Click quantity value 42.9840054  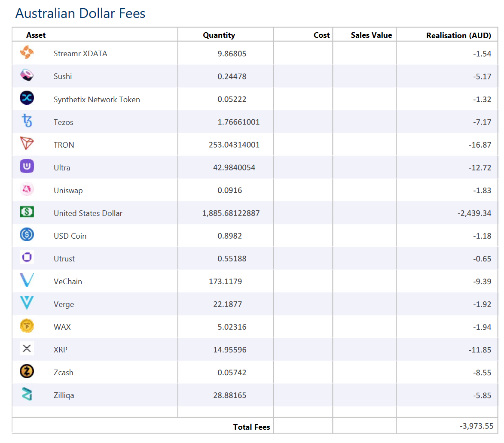pyautogui.click(x=234, y=167)
